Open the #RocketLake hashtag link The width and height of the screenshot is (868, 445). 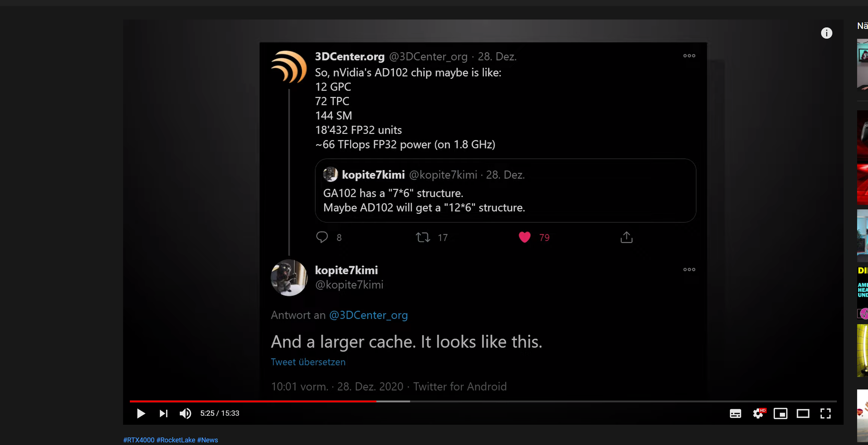pyautogui.click(x=176, y=440)
